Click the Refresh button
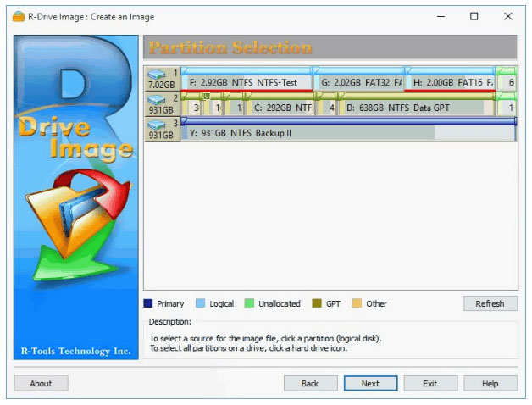Screen dimensions: 532x405 [x=490, y=303]
